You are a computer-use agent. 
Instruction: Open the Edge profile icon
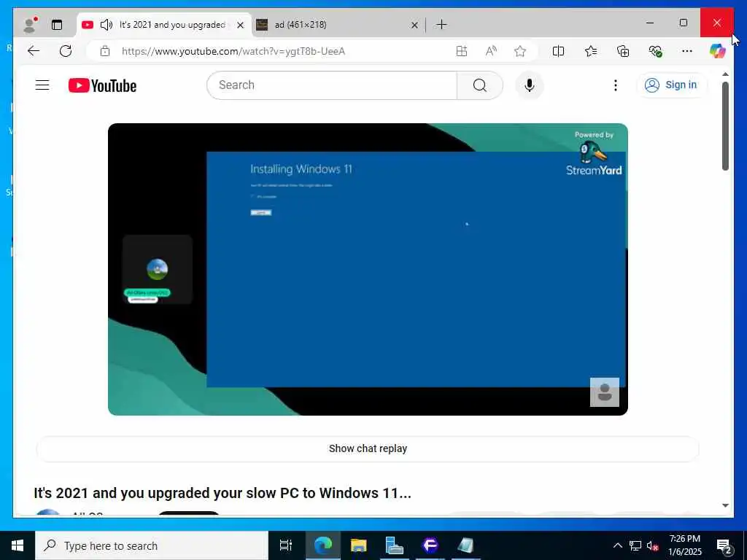click(x=30, y=25)
